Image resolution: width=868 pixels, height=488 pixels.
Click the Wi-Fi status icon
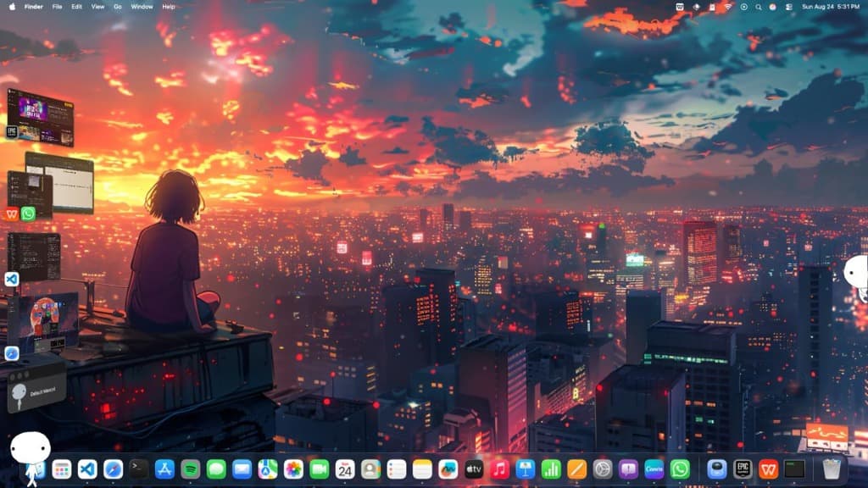[728, 7]
